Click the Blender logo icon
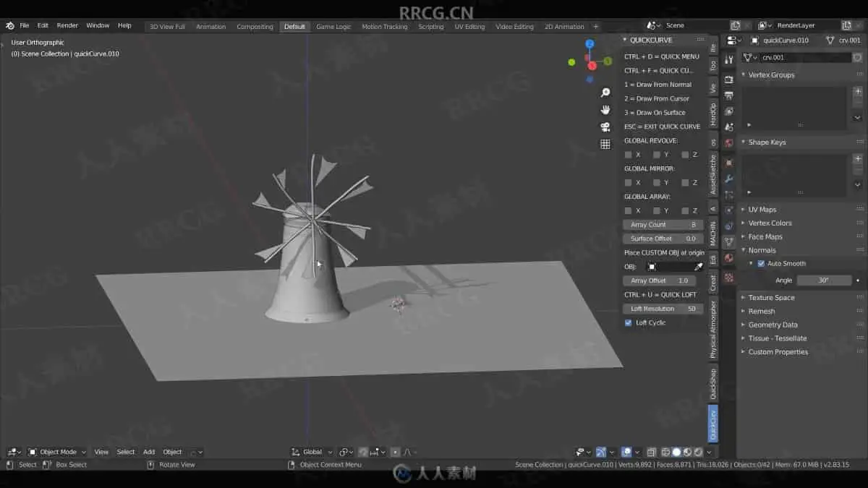Viewport: 868px width, 488px height. point(10,25)
